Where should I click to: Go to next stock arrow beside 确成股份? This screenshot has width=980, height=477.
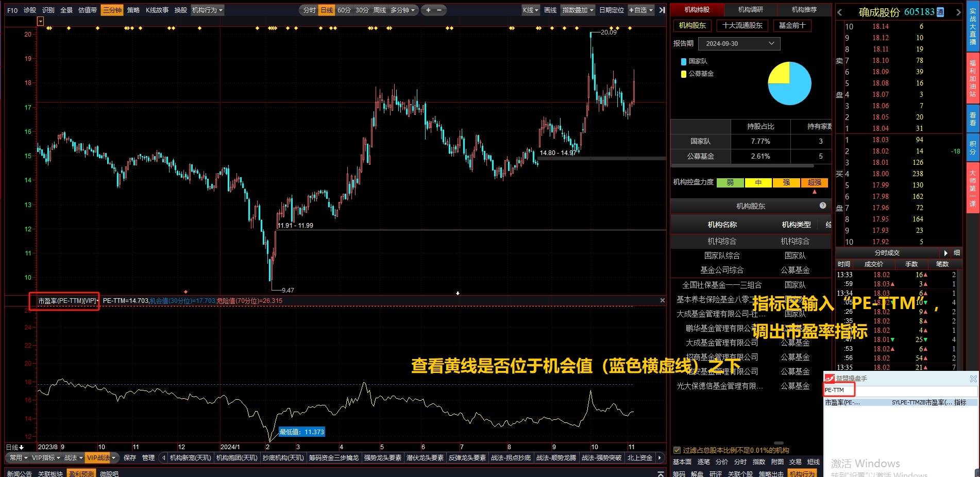[x=958, y=12]
